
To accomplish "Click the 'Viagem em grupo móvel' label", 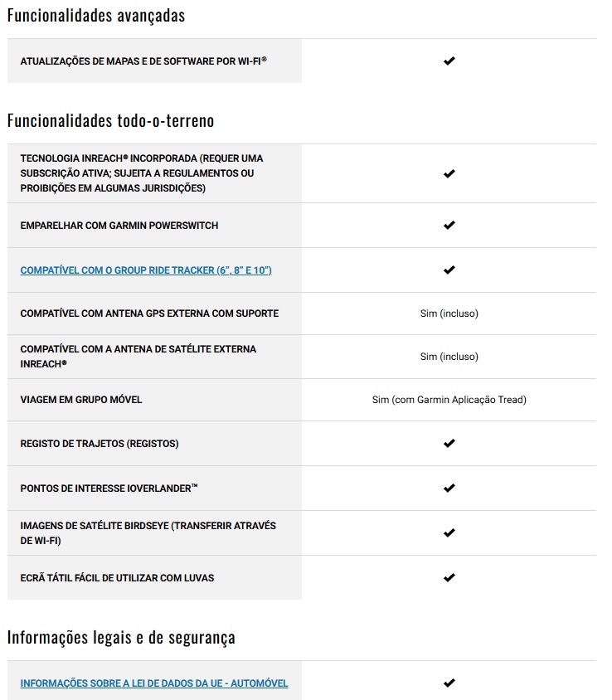I will click(x=81, y=400).
